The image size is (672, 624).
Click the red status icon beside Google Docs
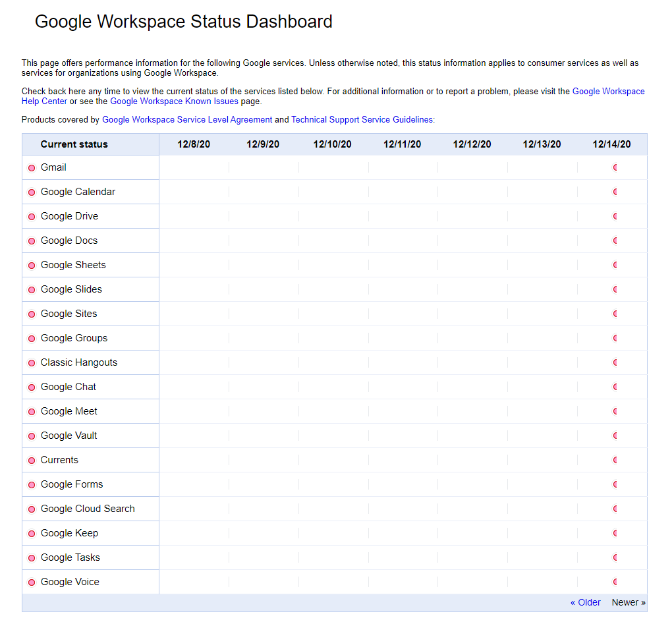(x=32, y=241)
